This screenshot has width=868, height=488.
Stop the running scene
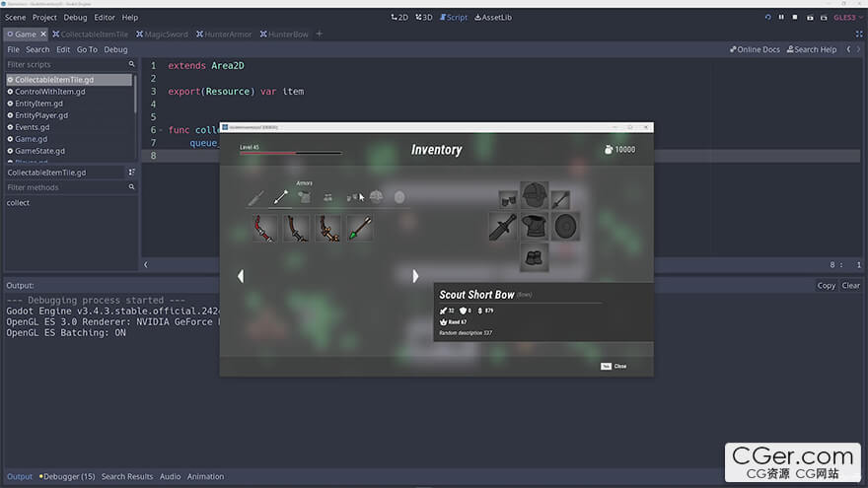pos(795,17)
